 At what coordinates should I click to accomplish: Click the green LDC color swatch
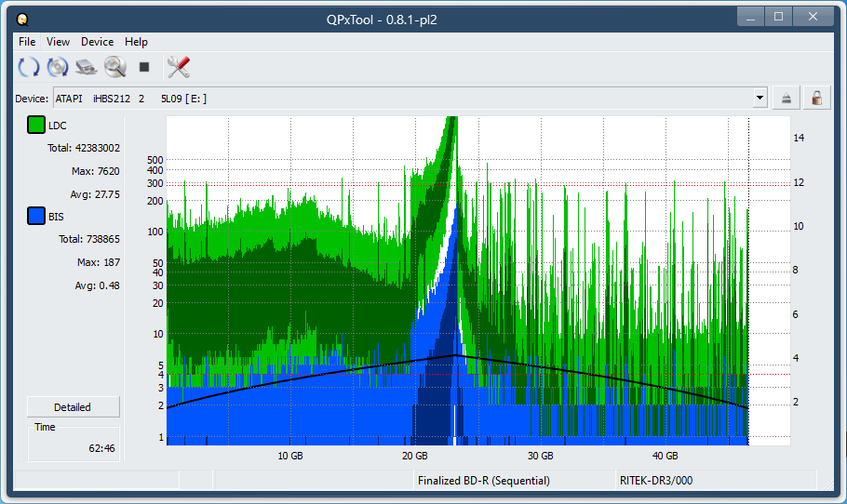point(36,125)
